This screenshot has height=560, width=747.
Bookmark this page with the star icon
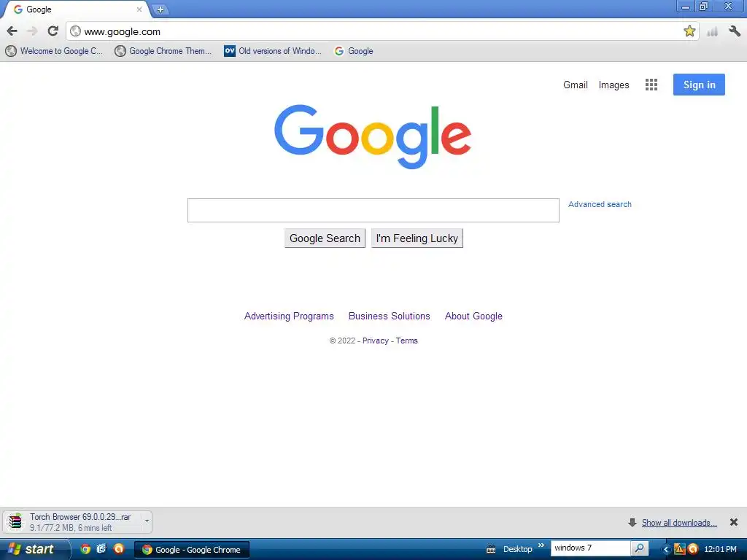tap(689, 31)
